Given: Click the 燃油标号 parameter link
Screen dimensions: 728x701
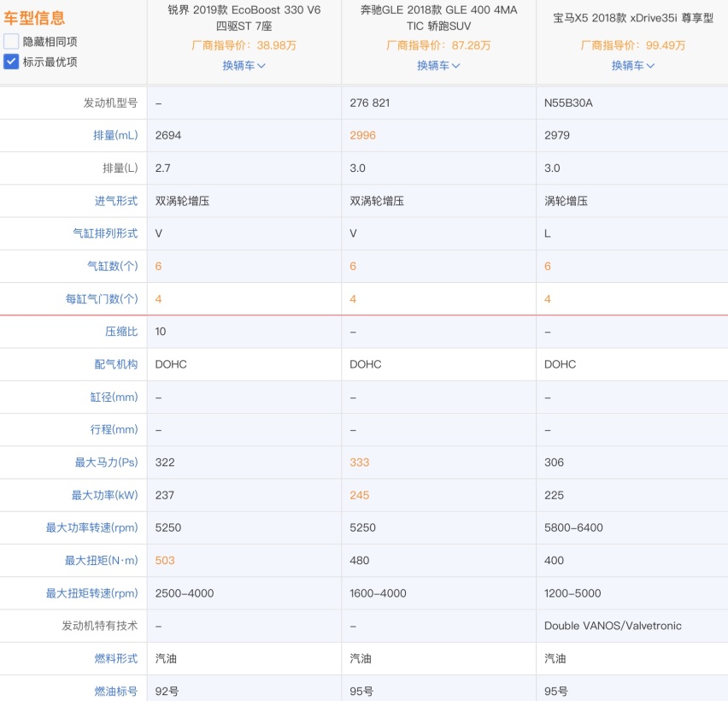Looking at the screenshot, I should pos(116,691).
